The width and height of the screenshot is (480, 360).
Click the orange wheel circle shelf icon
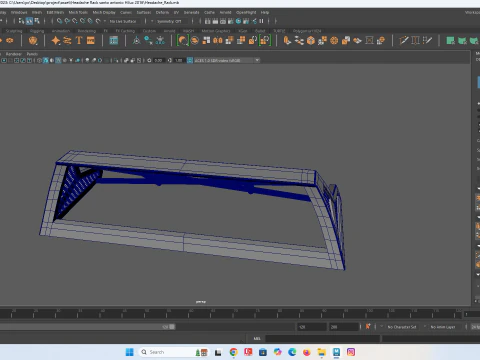(334, 41)
